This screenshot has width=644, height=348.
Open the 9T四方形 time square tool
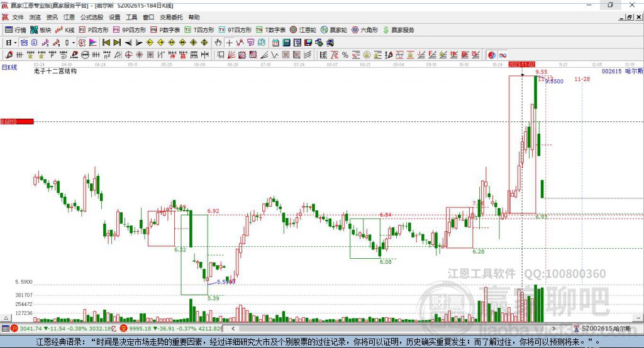click(235, 30)
